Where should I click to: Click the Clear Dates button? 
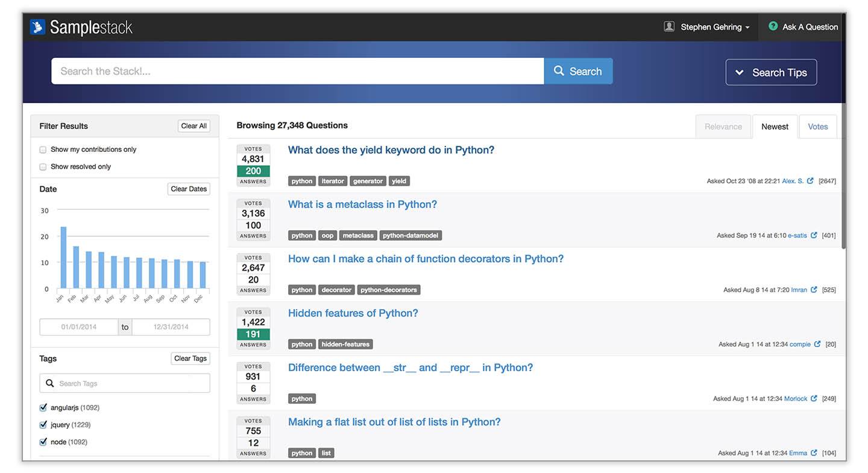[189, 189]
